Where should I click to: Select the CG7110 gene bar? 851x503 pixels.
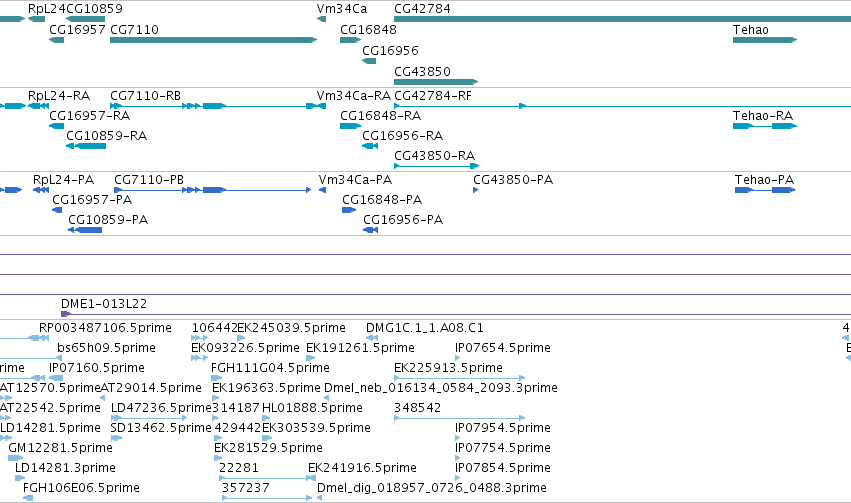pyautogui.click(x=213, y=40)
